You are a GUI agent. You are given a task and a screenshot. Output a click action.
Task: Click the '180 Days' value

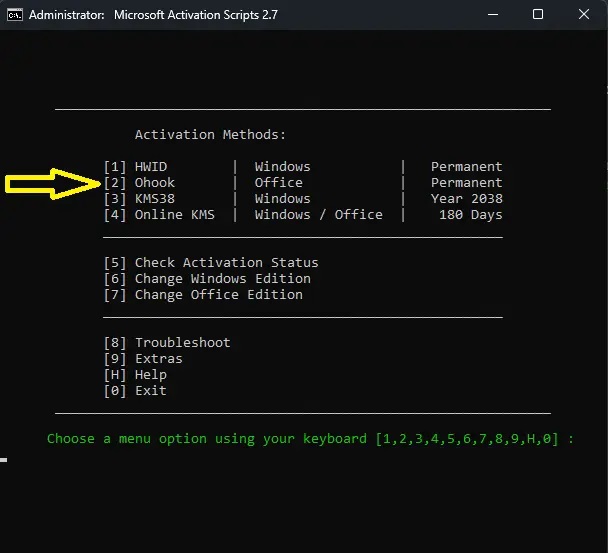[471, 214]
